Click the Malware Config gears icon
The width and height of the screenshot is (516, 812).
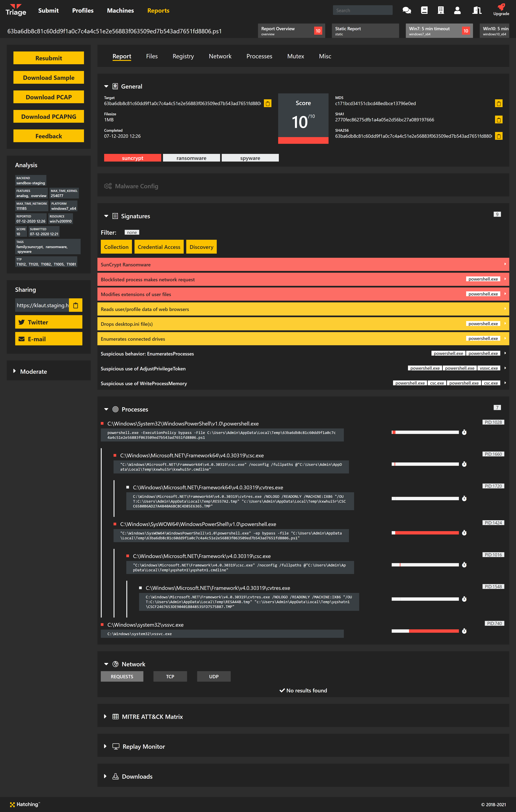(x=108, y=186)
